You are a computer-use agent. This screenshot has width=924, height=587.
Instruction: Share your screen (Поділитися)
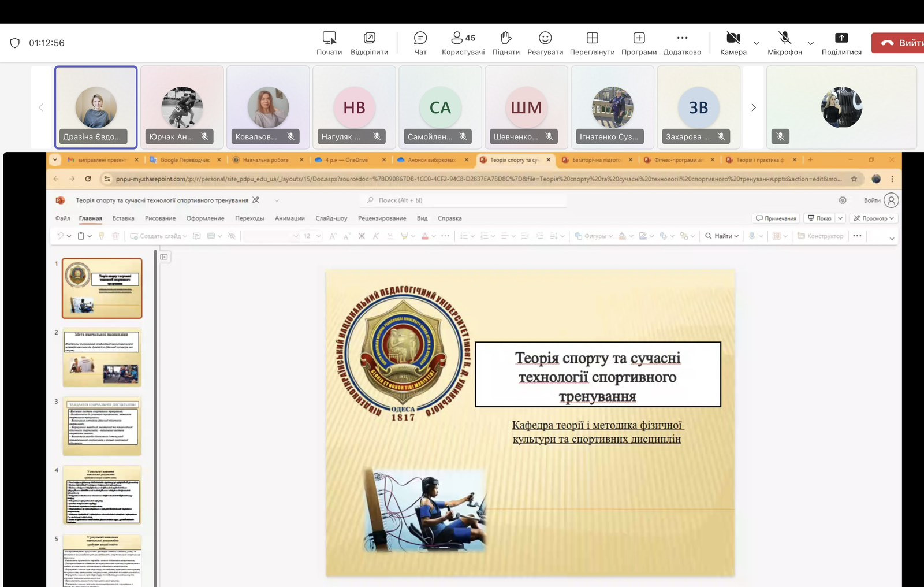[841, 43]
